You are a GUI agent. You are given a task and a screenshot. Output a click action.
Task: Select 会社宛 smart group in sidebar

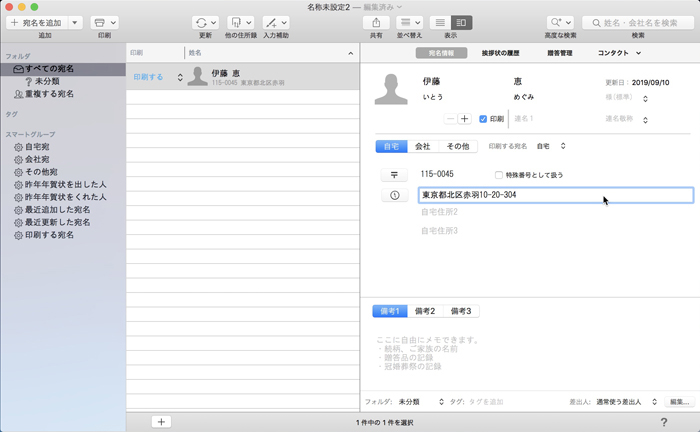(36, 159)
